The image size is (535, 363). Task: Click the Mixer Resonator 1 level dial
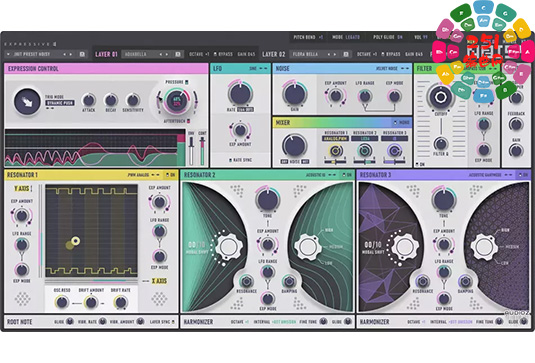335,150
